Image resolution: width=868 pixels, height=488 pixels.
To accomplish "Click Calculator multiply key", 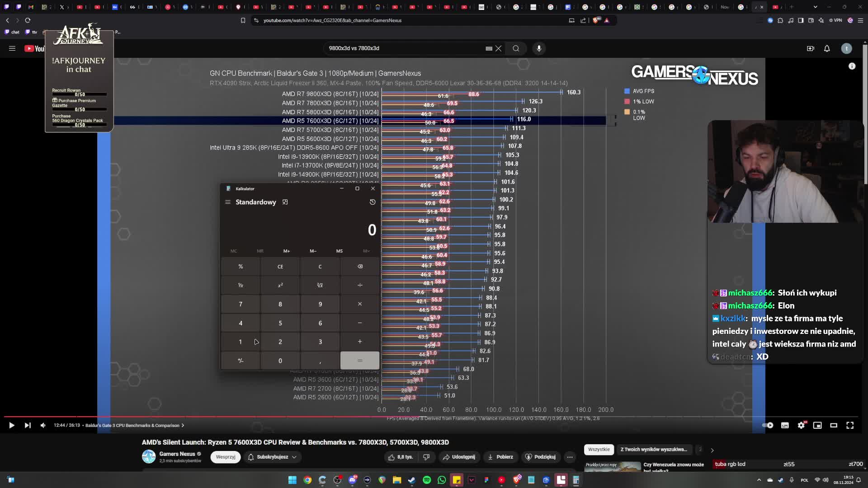I will pos(360,304).
